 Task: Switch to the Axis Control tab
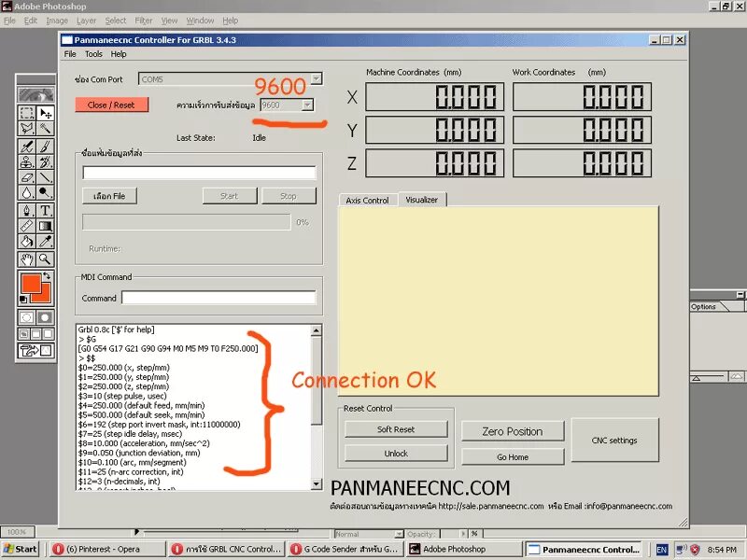click(x=367, y=201)
